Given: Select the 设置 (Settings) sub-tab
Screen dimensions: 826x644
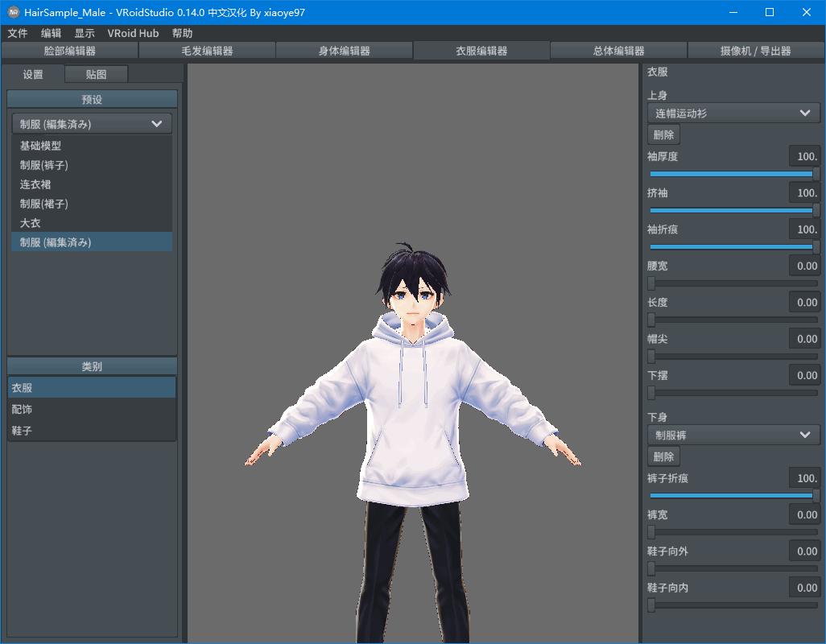Looking at the screenshot, I should point(33,73).
